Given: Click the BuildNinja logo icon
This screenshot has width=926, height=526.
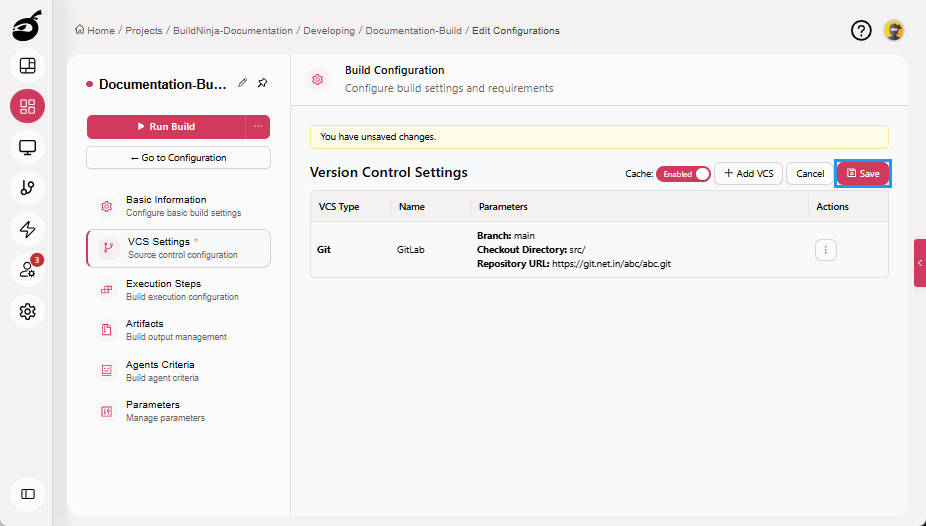Looking at the screenshot, I should pos(27,25).
